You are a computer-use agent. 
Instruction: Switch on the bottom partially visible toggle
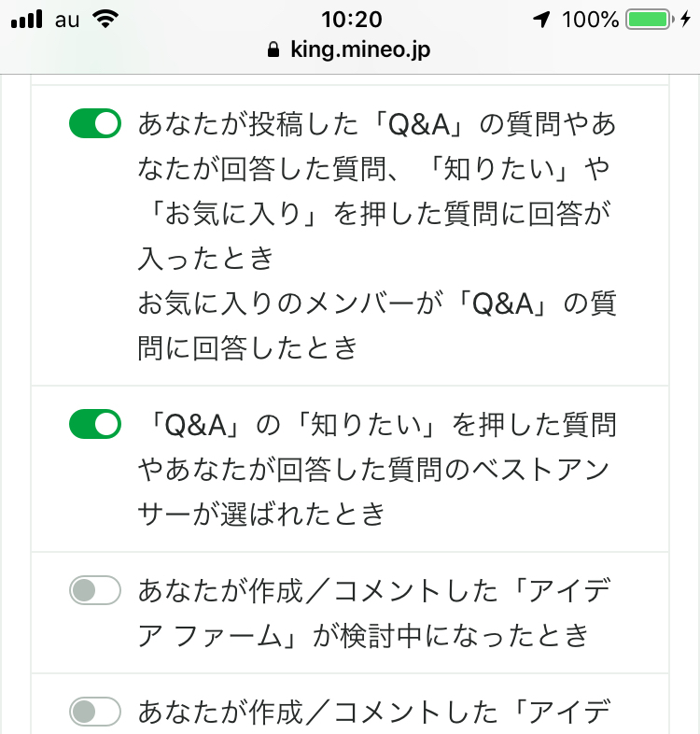coord(95,713)
